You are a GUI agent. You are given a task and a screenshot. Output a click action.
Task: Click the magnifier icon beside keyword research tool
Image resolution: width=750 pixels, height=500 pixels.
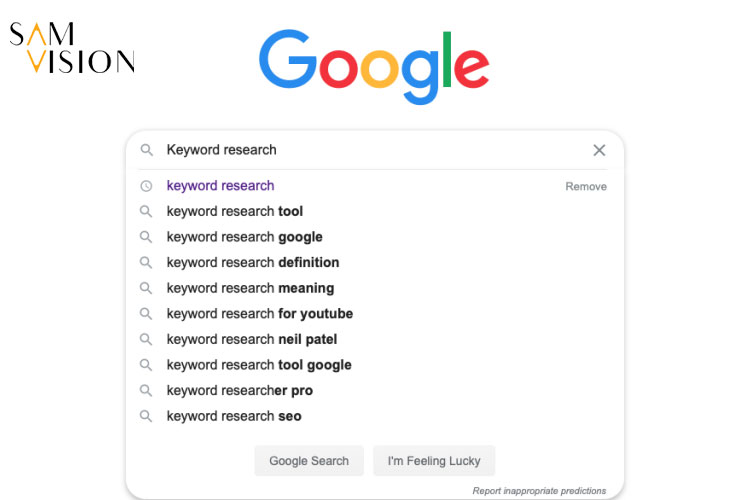tap(146, 211)
